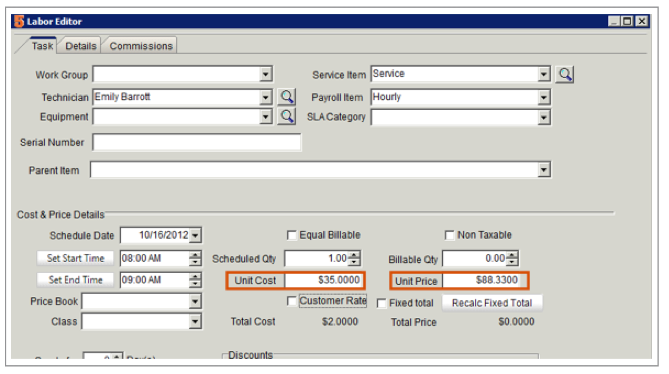
Task: Switch to the Details tab
Action: point(81,46)
